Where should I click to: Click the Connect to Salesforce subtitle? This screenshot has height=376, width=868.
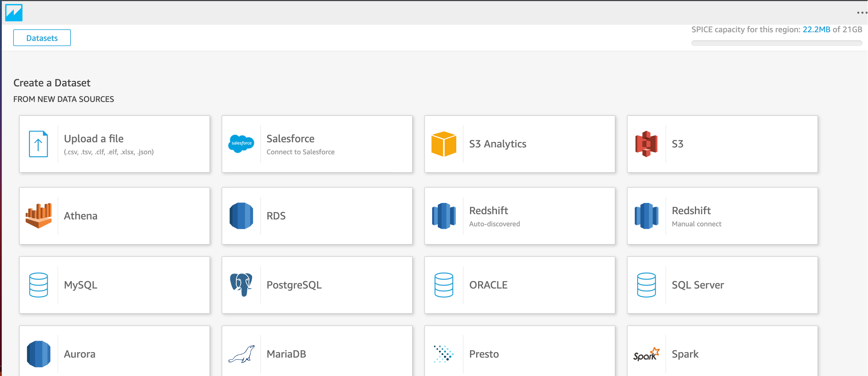(x=300, y=152)
